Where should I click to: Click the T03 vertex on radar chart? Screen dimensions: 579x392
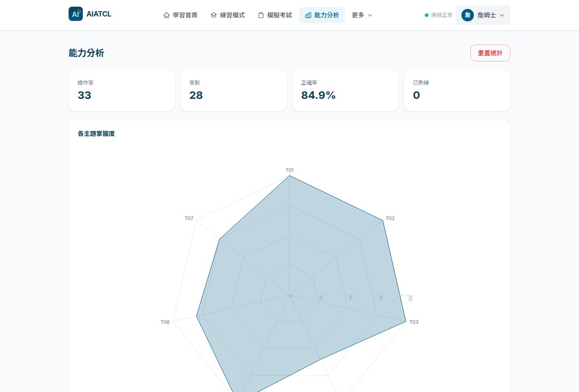406,321
